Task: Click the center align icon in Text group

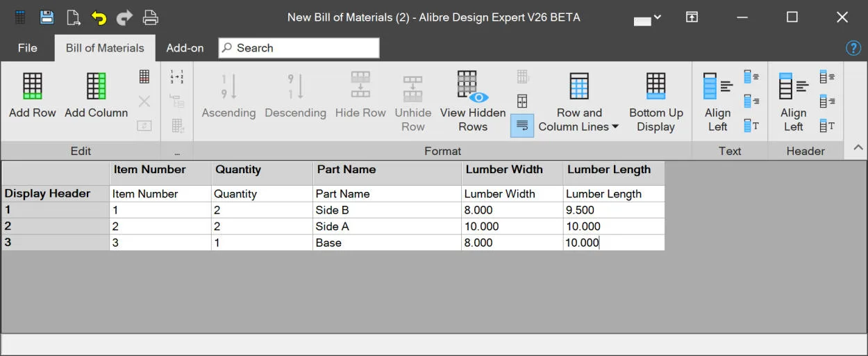Action: [x=751, y=76]
